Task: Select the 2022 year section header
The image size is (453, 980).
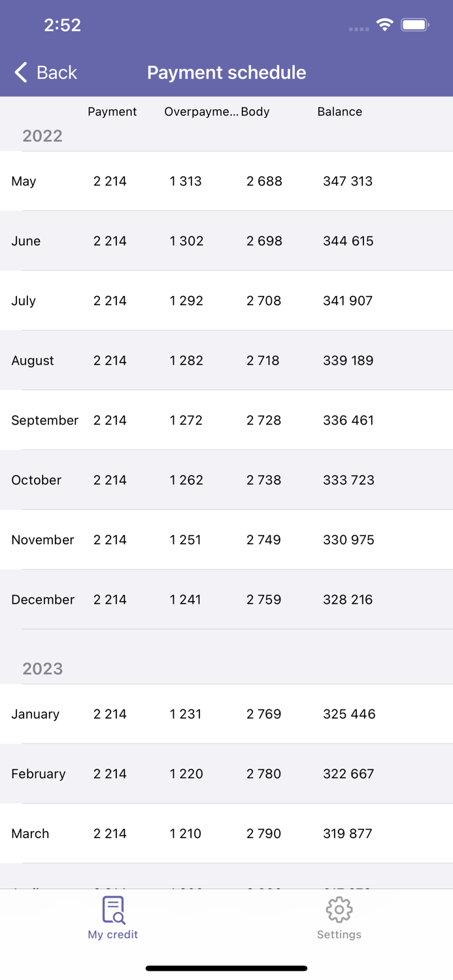Action: coord(42,136)
